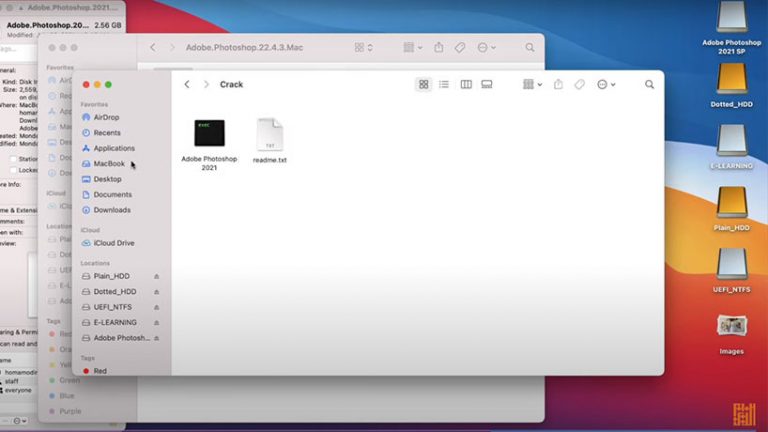Eject UEFI_NTFS from the sidebar
The image size is (768, 432).
tap(157, 307)
